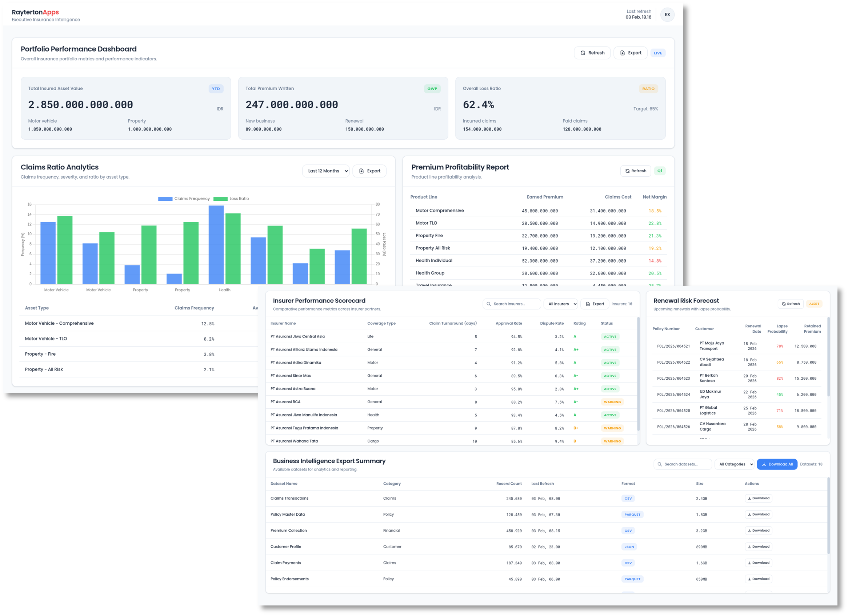Screen dimensions: 848x616
Task: Open the EX user profile menu
Action: 668,15
